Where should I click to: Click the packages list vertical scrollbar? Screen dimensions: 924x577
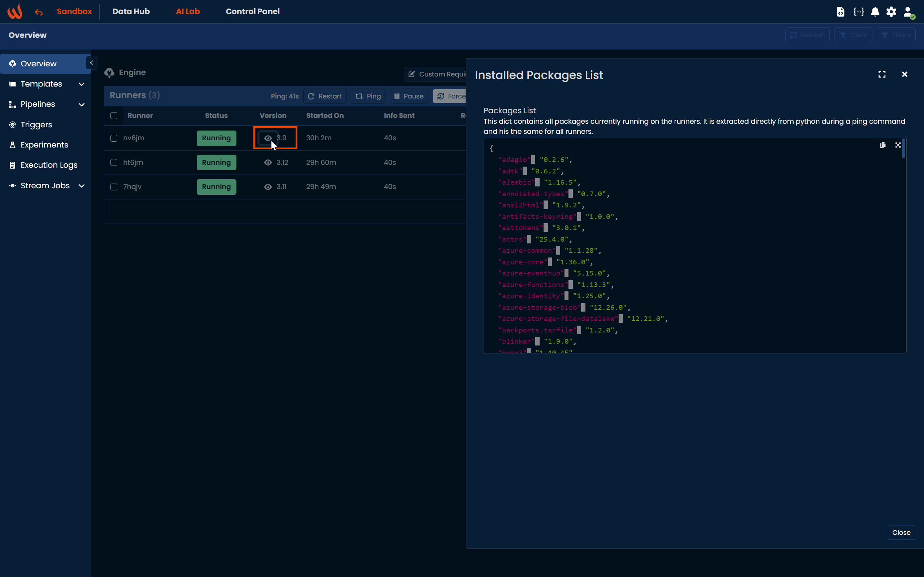point(903,149)
